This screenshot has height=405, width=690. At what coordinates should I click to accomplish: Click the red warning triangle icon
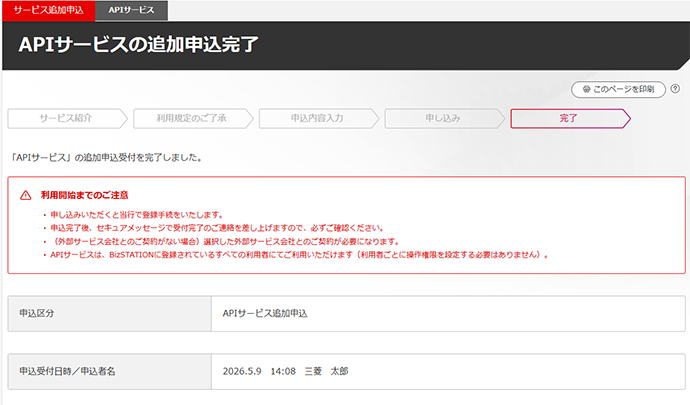[x=25, y=195]
